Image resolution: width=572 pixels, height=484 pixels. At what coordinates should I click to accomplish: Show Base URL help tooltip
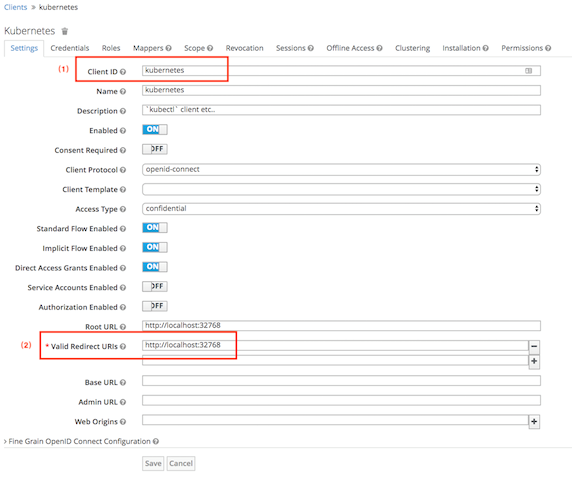[x=123, y=383]
